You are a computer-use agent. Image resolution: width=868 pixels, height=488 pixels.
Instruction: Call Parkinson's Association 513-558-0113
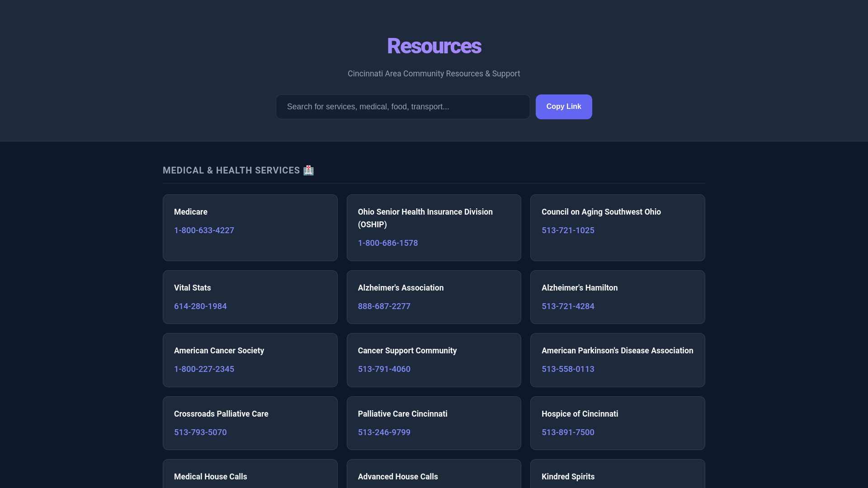click(568, 369)
